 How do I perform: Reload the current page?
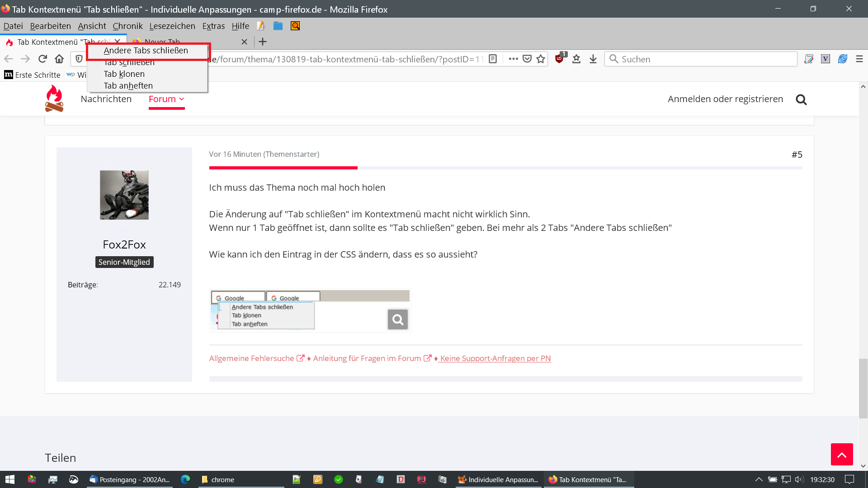point(42,59)
